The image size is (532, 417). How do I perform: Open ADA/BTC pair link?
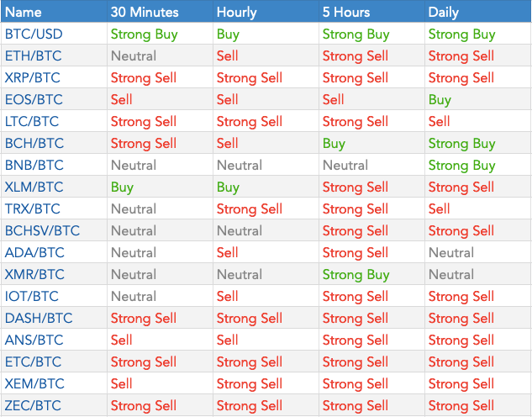coord(34,253)
